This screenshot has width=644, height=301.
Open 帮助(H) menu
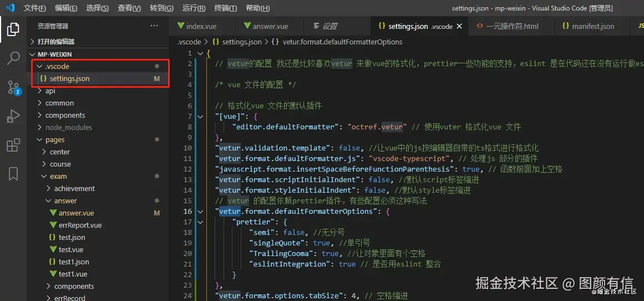click(257, 8)
